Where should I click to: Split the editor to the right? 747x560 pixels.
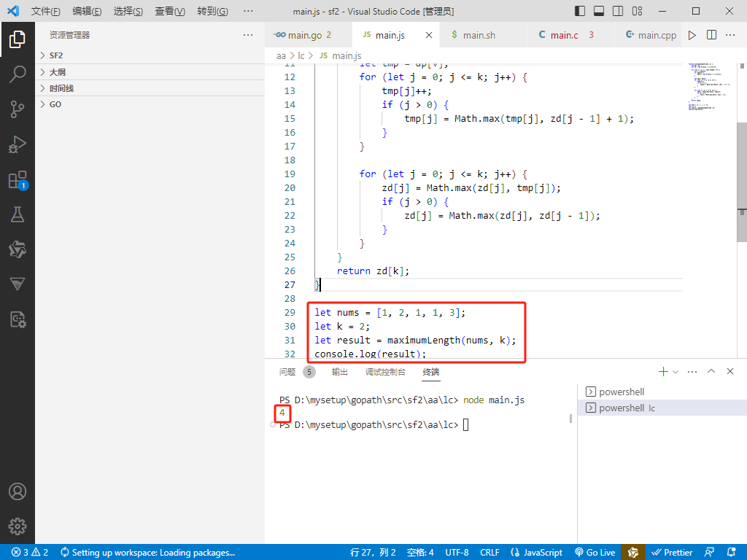tap(712, 35)
